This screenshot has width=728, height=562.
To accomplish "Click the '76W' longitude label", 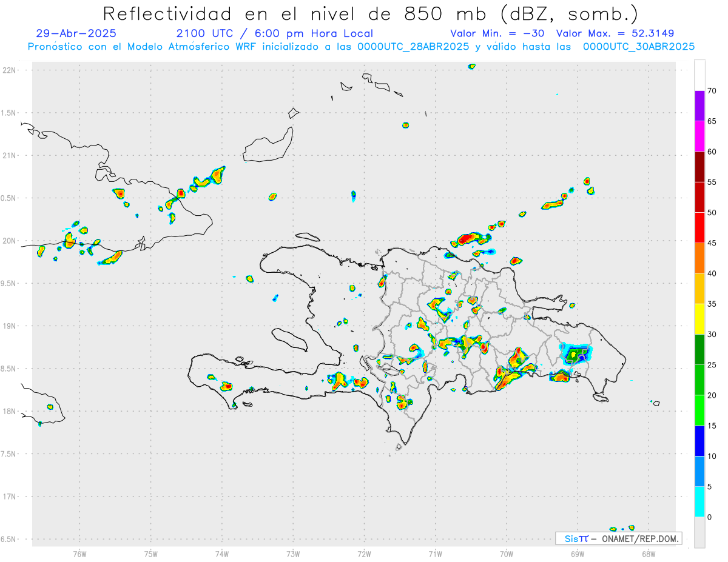I will click(79, 554).
